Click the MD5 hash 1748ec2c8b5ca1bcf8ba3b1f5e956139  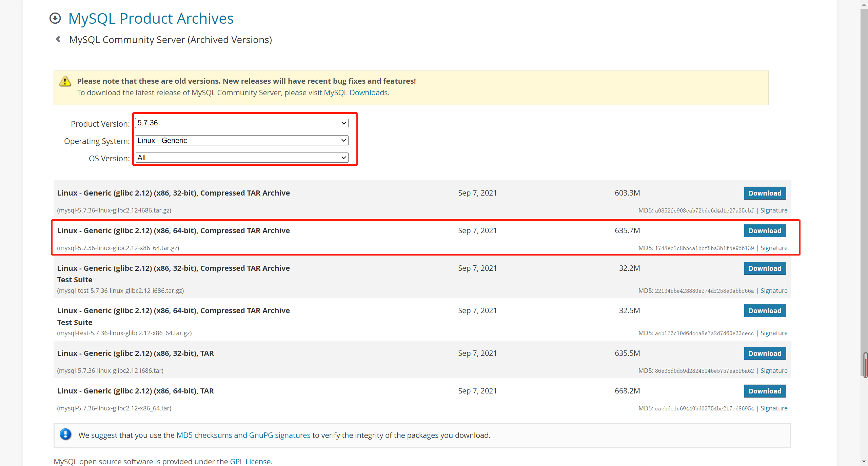click(704, 248)
